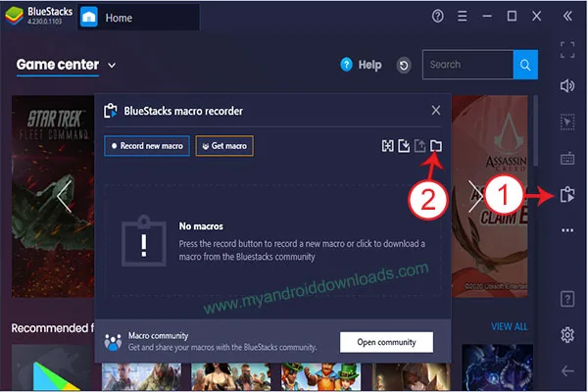Open the sidebar help question icon
This screenshot has height=392, width=588.
tap(567, 299)
